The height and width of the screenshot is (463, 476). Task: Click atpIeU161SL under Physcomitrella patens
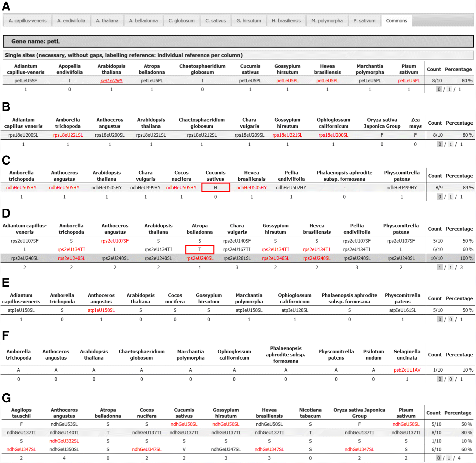tap(402, 310)
